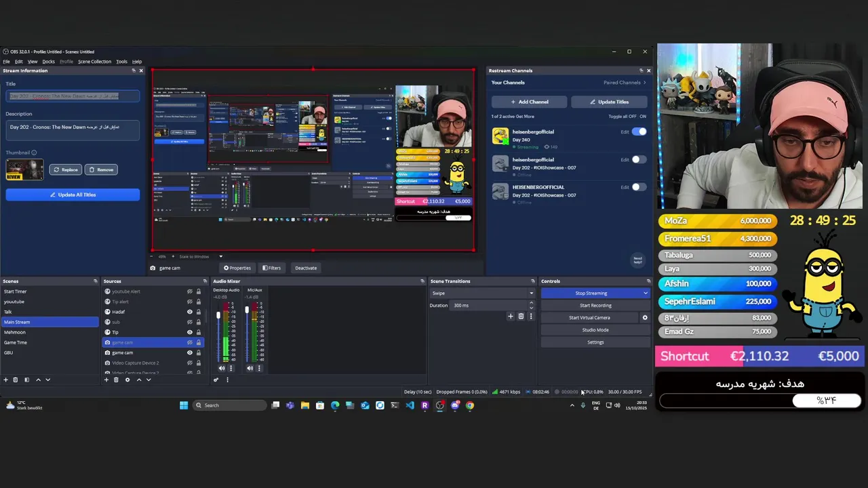Unlock the Hadaf source lock icon

198,312
